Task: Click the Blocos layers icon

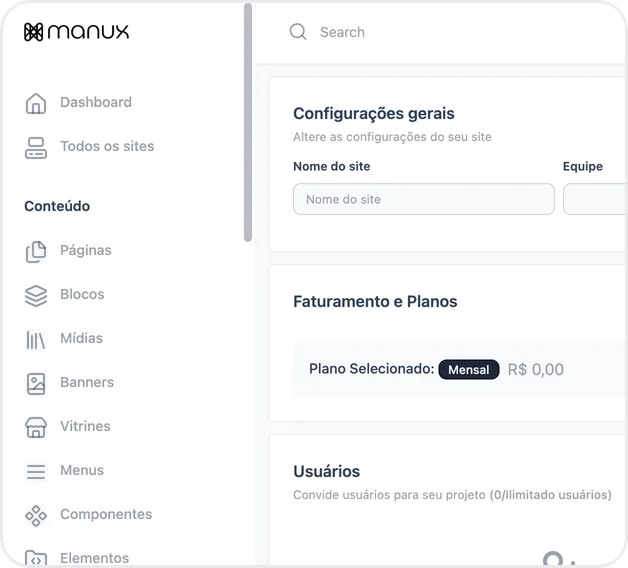Action: click(36, 295)
